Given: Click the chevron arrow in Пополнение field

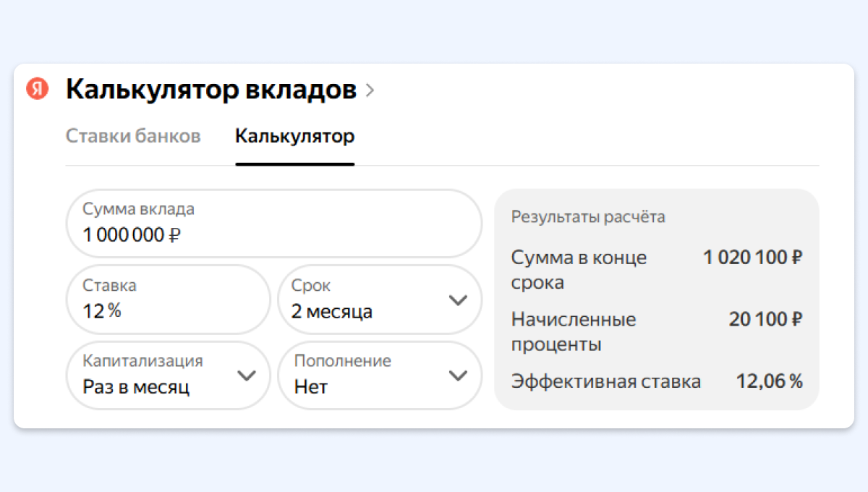Looking at the screenshot, I should 458,376.
